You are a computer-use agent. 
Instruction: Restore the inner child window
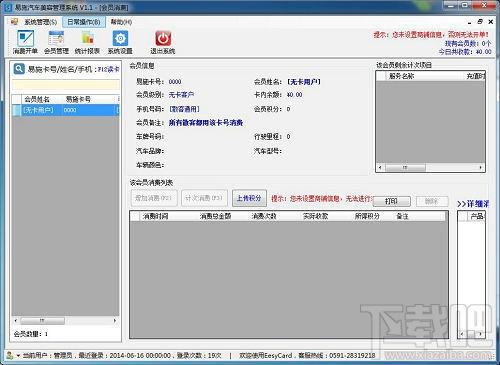click(480, 22)
